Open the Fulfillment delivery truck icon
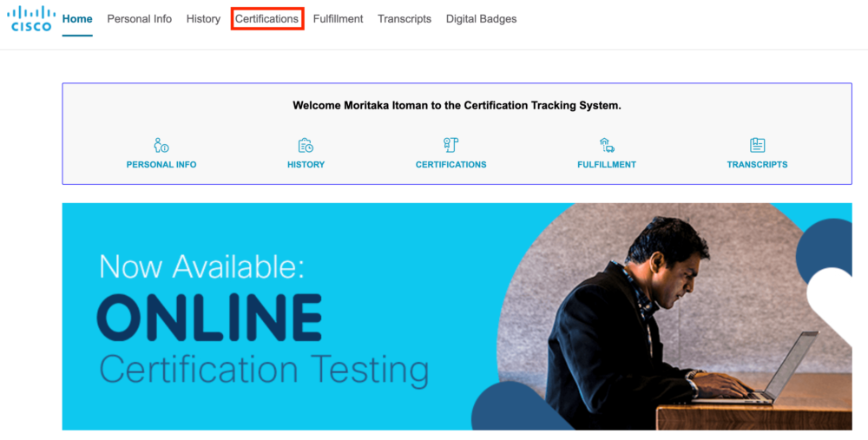The height and width of the screenshot is (440, 868). click(x=607, y=146)
